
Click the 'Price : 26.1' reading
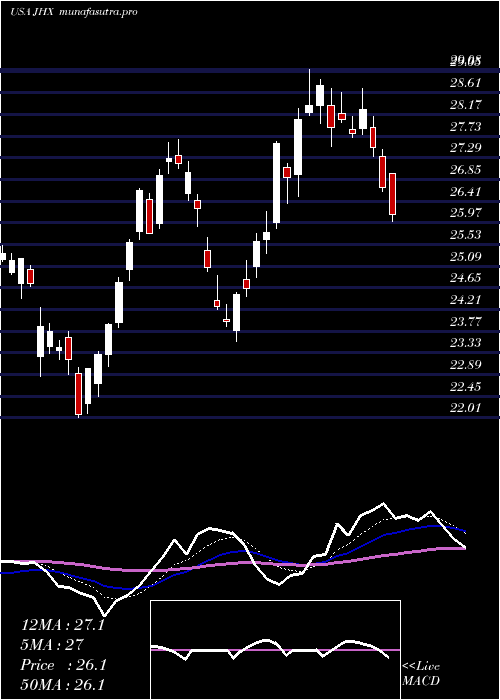[x=63, y=665]
